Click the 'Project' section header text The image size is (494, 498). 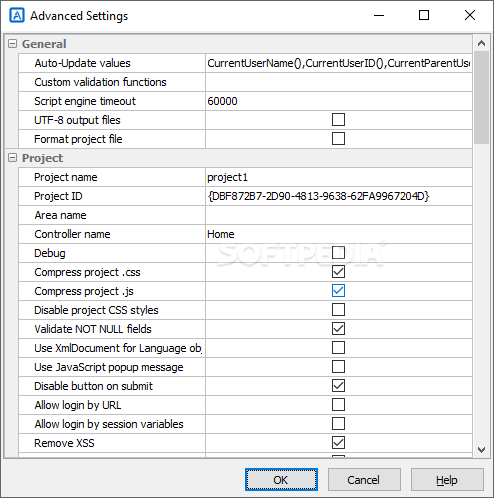42,158
